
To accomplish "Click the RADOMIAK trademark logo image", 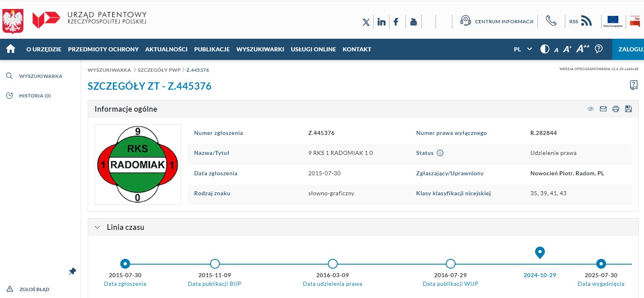I will tap(137, 164).
